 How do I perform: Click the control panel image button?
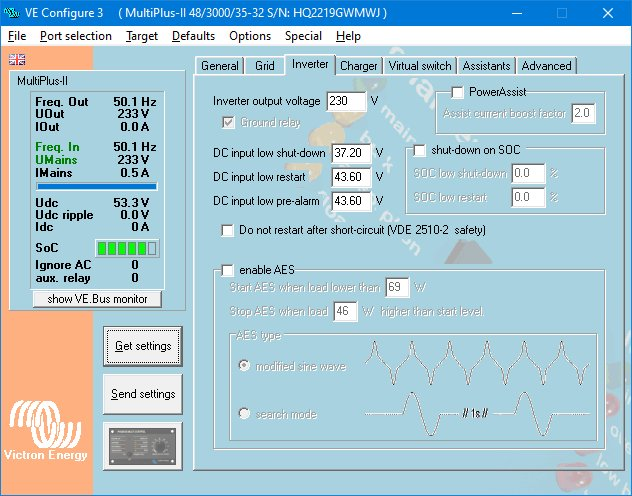coord(143,443)
